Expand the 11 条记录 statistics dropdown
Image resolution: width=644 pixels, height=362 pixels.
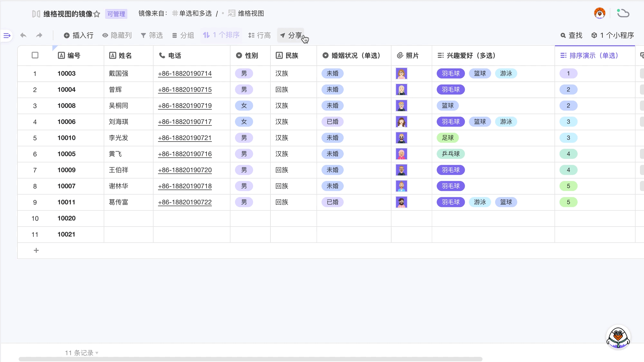tap(81, 353)
